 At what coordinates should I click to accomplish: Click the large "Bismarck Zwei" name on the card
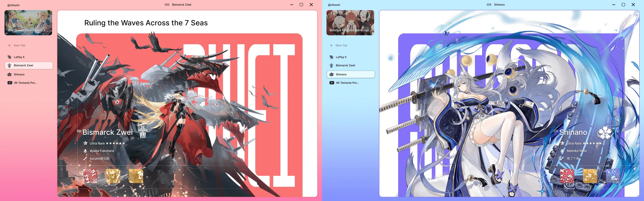[x=108, y=132]
